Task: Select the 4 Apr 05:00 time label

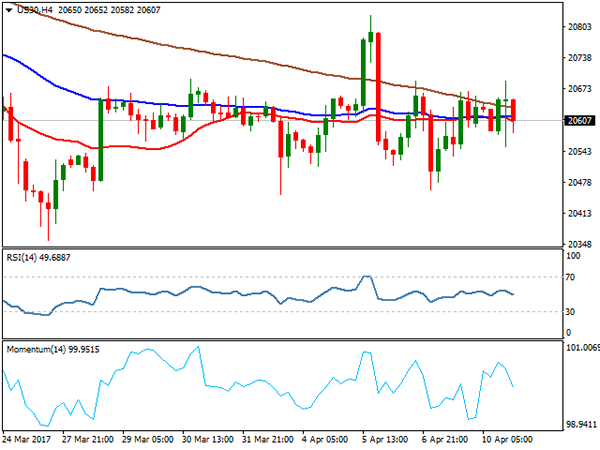Action: coord(325,439)
